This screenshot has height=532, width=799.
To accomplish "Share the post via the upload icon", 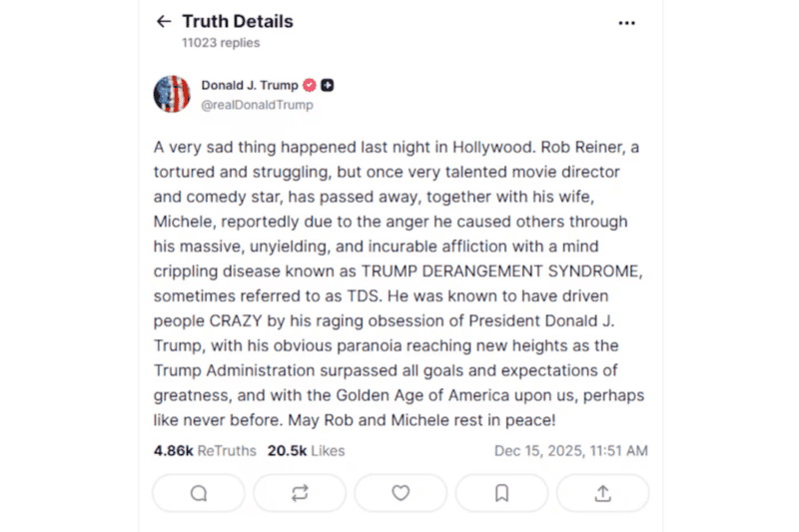I will pos(602,493).
